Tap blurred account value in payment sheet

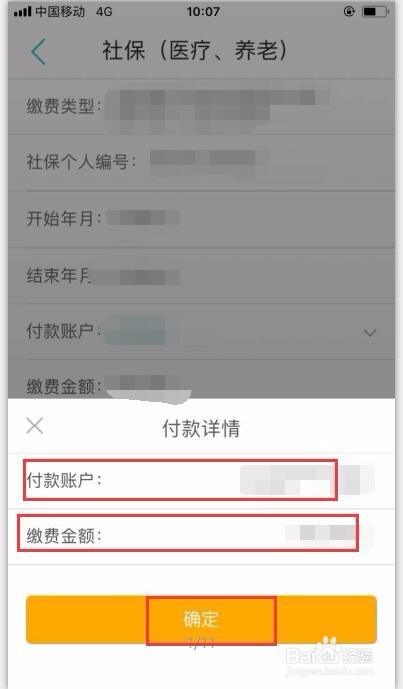307,480
